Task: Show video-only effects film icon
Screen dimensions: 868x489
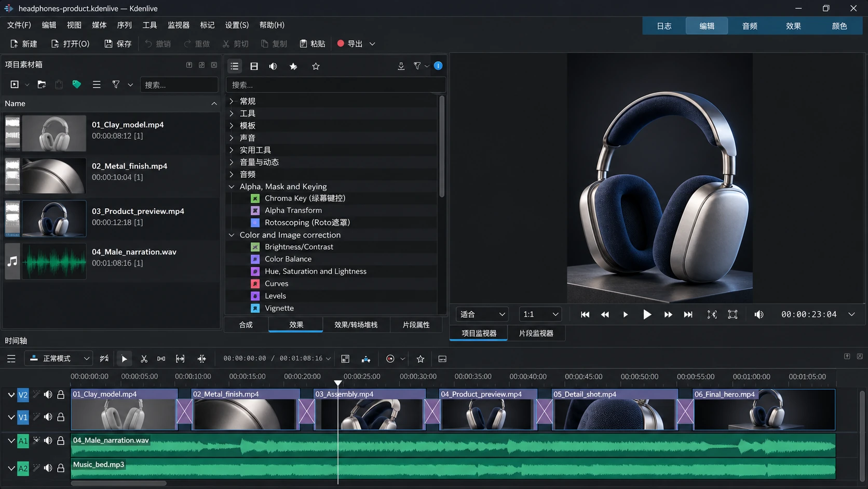Action: coord(254,66)
